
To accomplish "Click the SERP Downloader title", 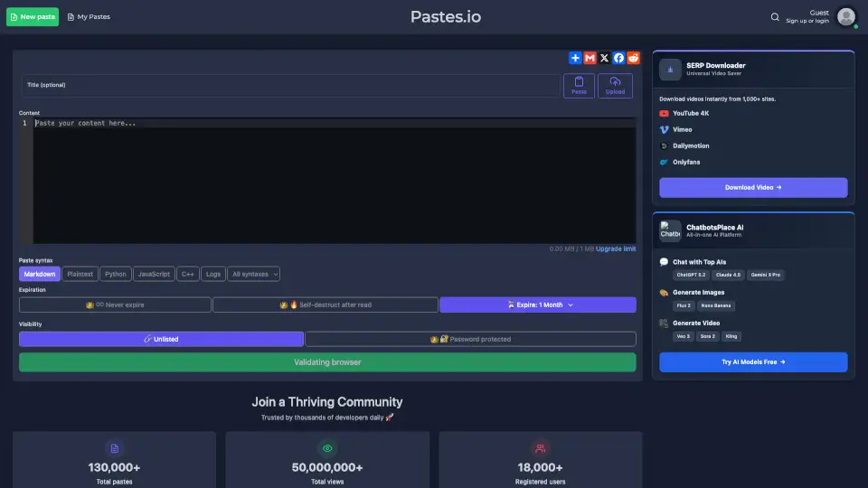I will (x=716, y=65).
